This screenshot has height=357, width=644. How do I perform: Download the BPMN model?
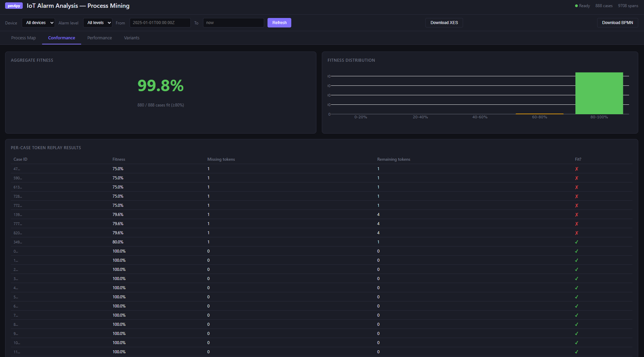tap(618, 23)
